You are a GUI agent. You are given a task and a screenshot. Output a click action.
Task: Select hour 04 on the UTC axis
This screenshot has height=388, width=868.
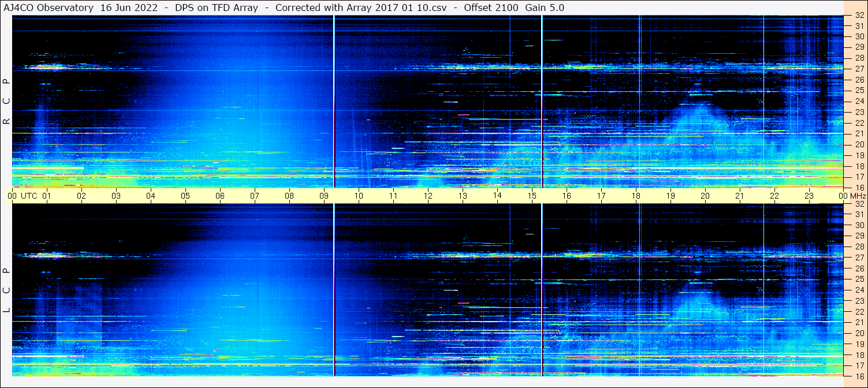(151, 196)
